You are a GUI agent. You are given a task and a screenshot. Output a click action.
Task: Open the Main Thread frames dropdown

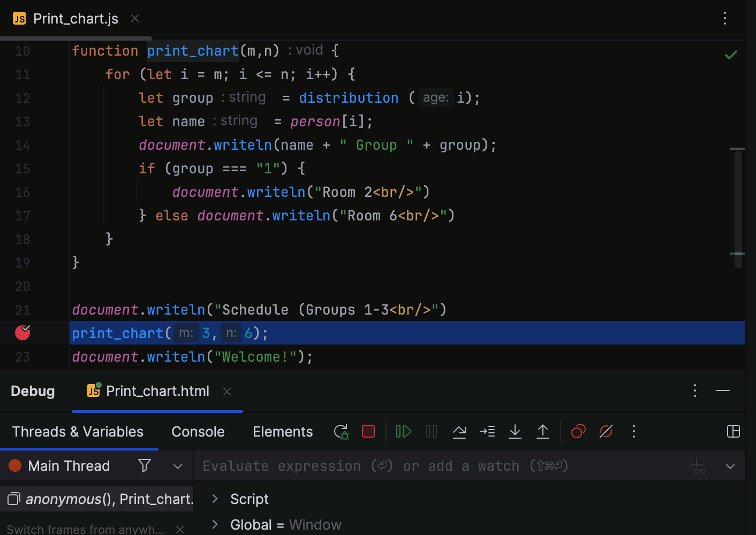177,465
